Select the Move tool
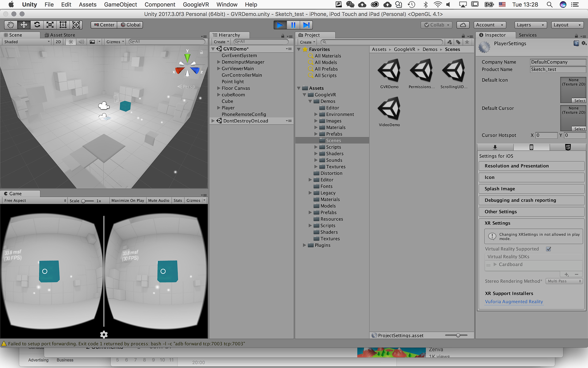Image resolution: width=588 pixels, height=368 pixels. [24, 25]
